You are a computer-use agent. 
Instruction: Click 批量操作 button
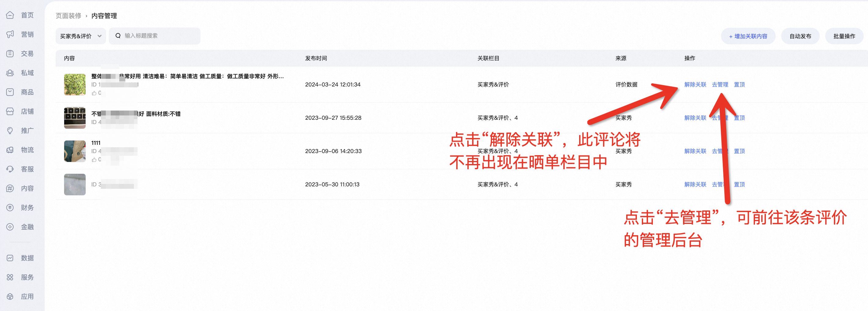click(844, 36)
